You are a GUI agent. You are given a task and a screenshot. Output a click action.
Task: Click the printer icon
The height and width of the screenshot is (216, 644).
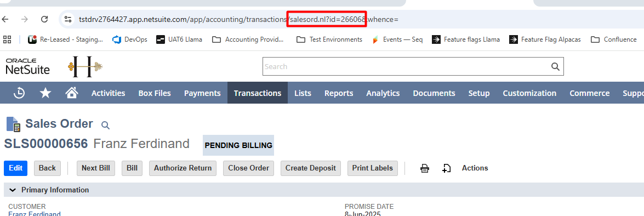tap(425, 168)
